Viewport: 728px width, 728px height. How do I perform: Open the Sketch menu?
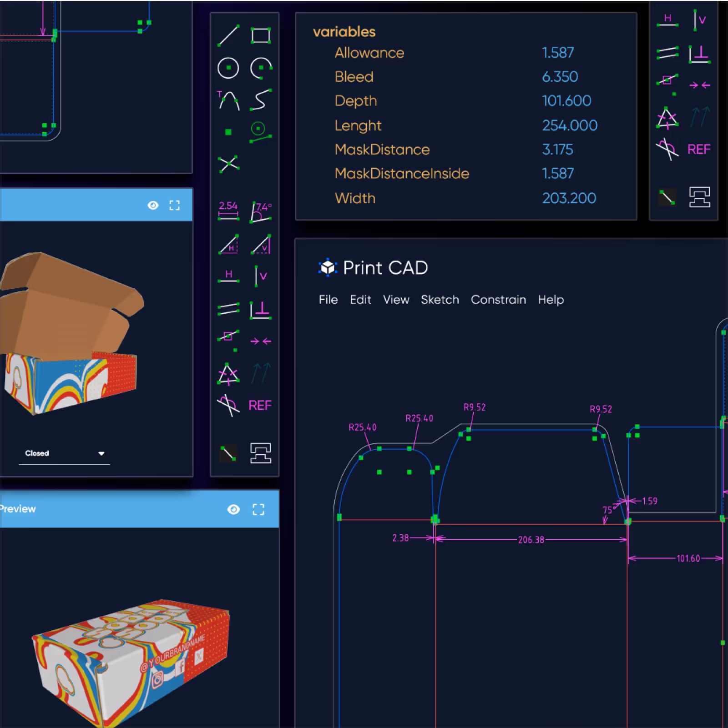(x=440, y=300)
